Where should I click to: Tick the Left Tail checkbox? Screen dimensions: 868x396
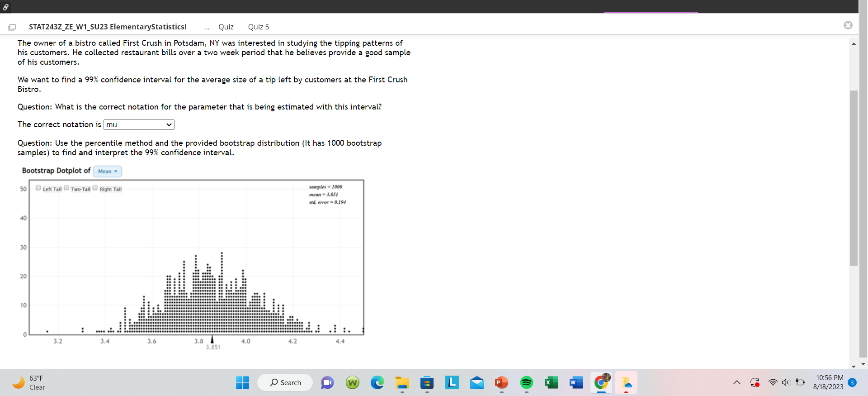coord(38,188)
